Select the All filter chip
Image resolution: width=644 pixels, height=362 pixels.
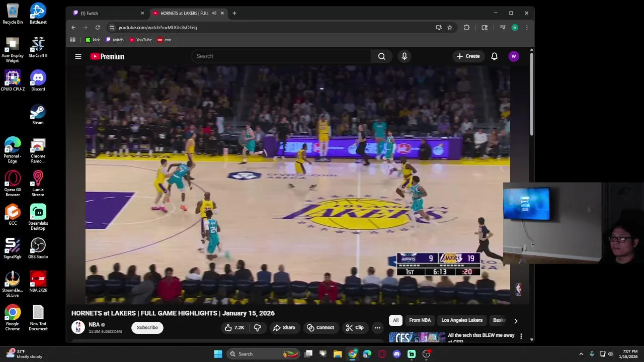pos(396,320)
